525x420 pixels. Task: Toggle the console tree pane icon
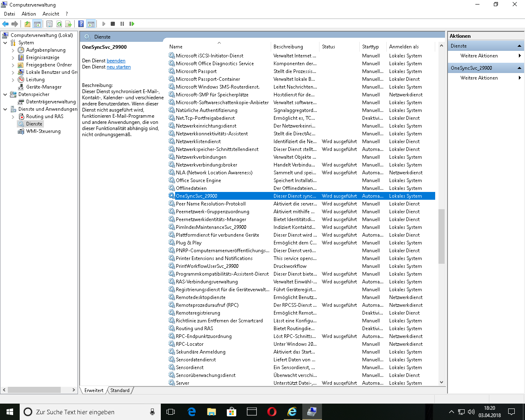tap(37, 24)
